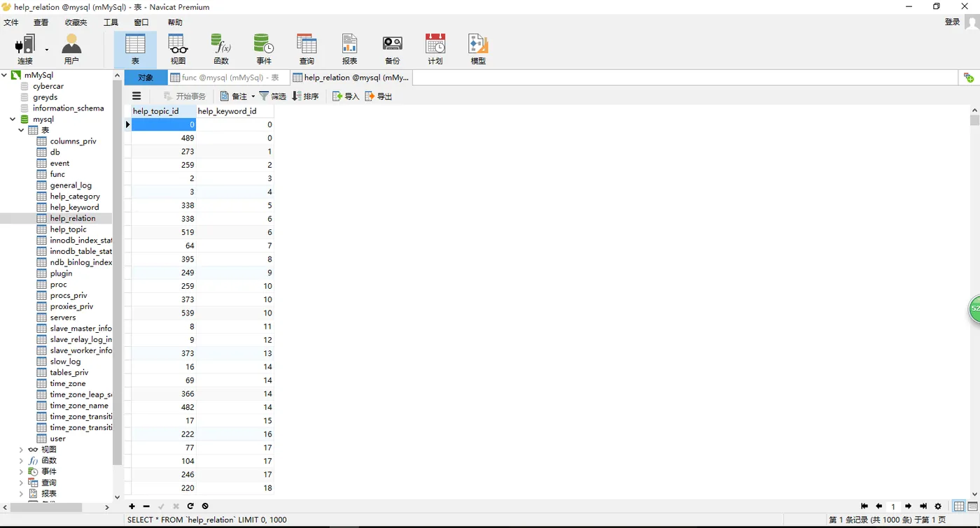Delete record with minus icon
Viewport: 980px width, 528px height.
pos(146,506)
